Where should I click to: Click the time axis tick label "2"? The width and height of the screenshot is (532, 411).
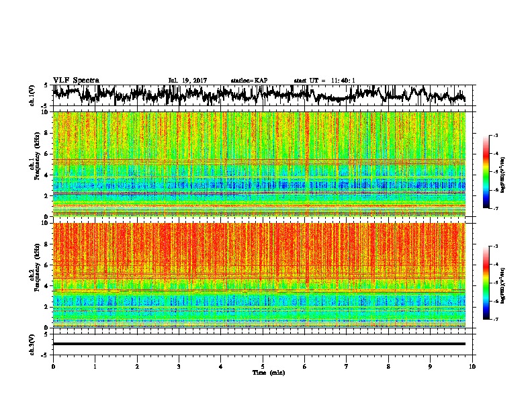click(137, 367)
